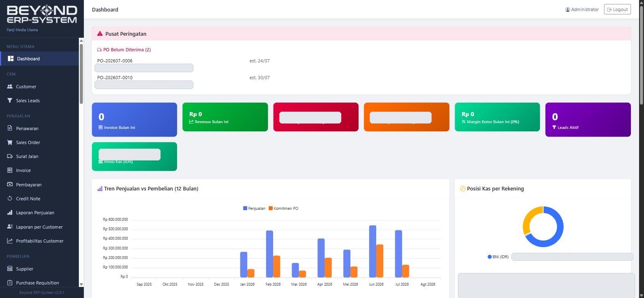Click the Laporan Penjualan bar chart icon
The image size is (644, 298).
click(10, 213)
